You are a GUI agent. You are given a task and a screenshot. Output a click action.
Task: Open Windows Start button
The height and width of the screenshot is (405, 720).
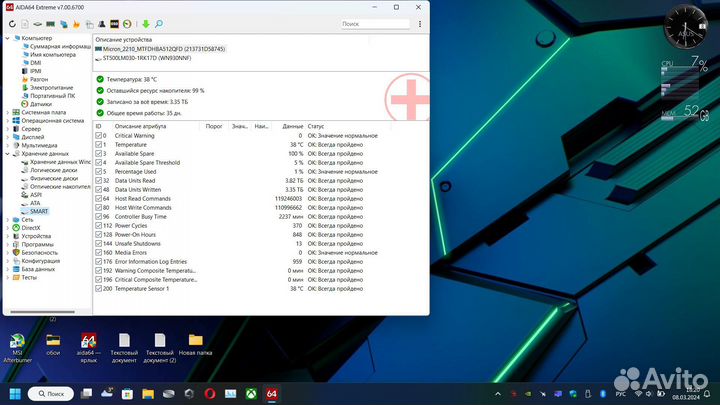[15, 394]
